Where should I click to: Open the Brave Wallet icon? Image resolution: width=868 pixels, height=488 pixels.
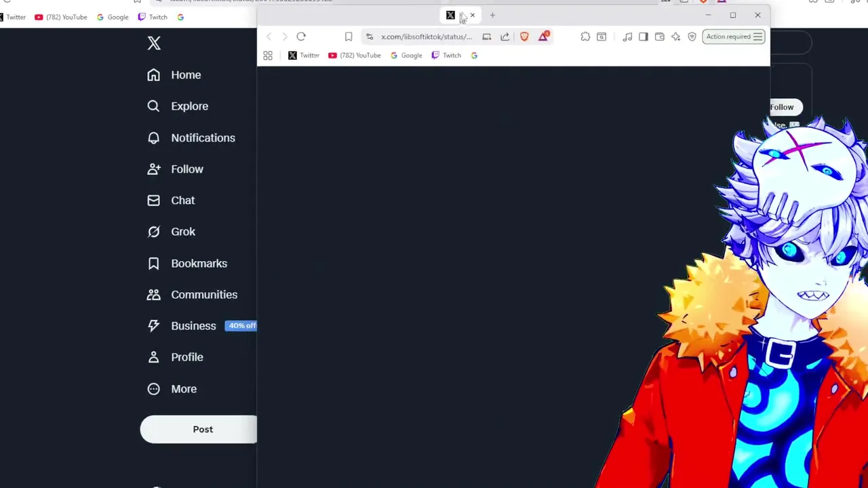(660, 37)
